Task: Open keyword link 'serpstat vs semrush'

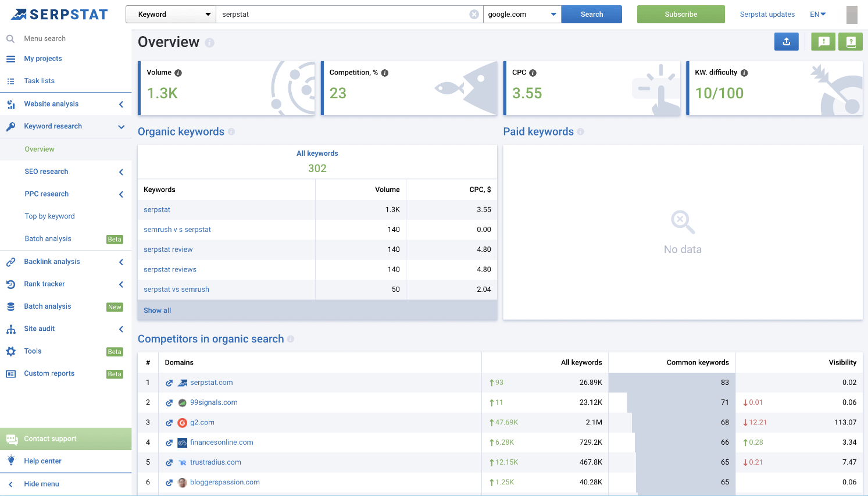Action: (x=176, y=290)
